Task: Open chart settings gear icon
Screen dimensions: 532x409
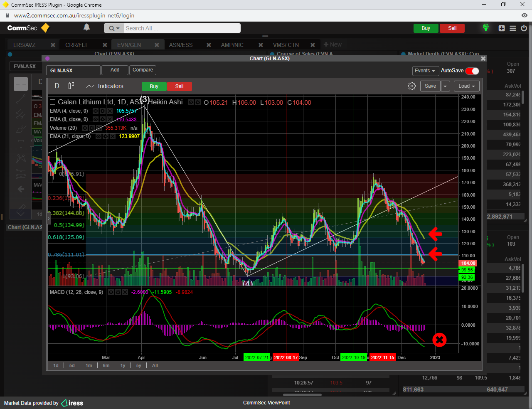Action: point(412,86)
